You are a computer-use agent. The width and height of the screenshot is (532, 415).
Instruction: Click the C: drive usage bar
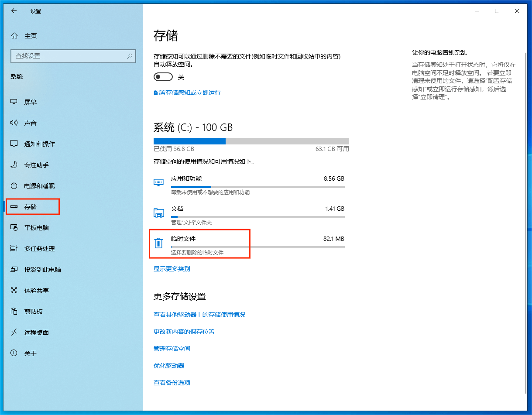tap(251, 141)
